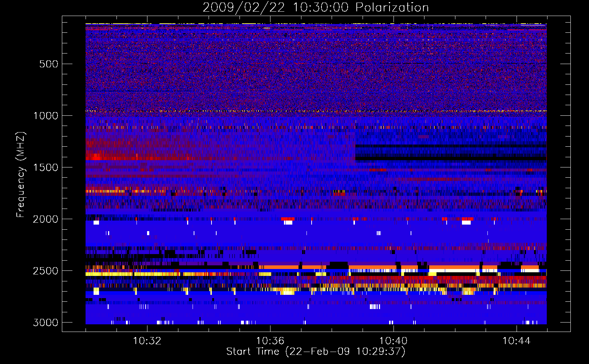Click the 2500 frequency tick label
Image resolution: width=589 pixels, height=364 pixels.
[46, 271]
